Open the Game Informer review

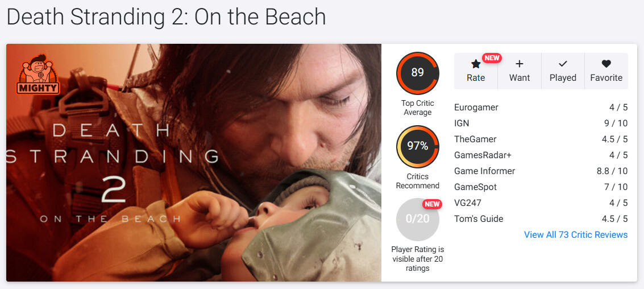(484, 171)
